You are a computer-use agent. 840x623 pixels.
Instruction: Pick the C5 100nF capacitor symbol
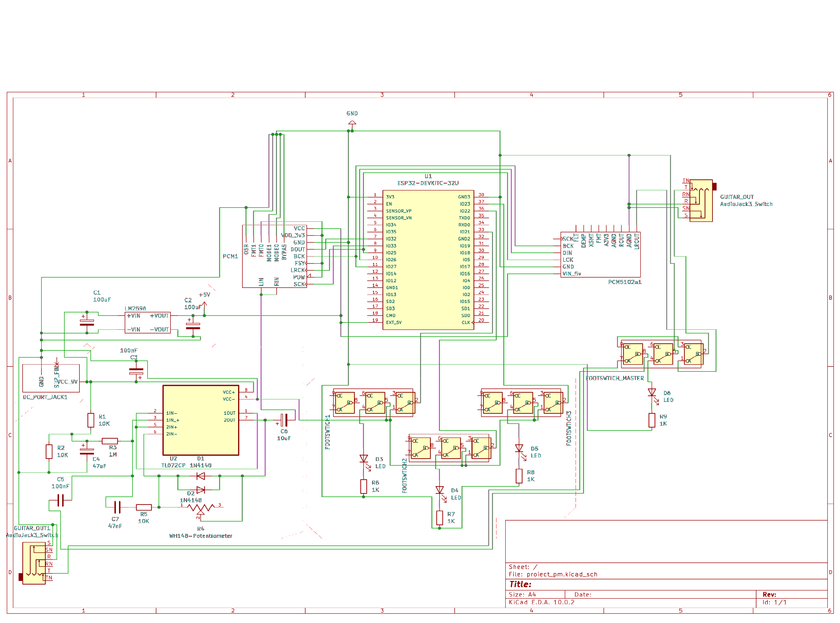coord(60,501)
